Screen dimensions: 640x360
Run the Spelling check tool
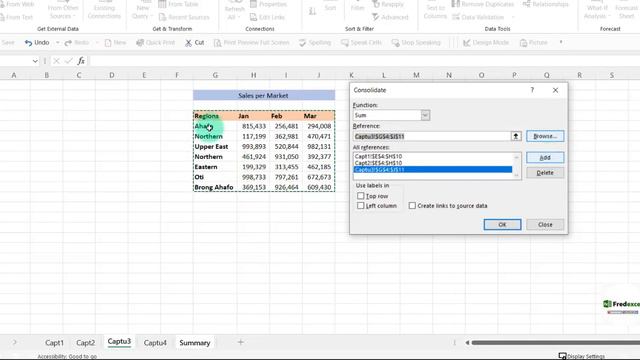point(315,42)
